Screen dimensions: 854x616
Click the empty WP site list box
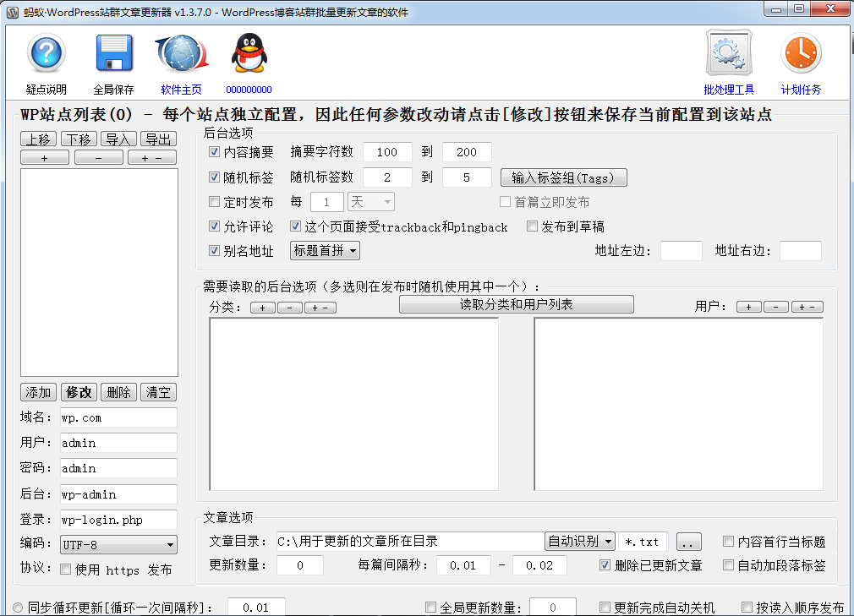99,272
